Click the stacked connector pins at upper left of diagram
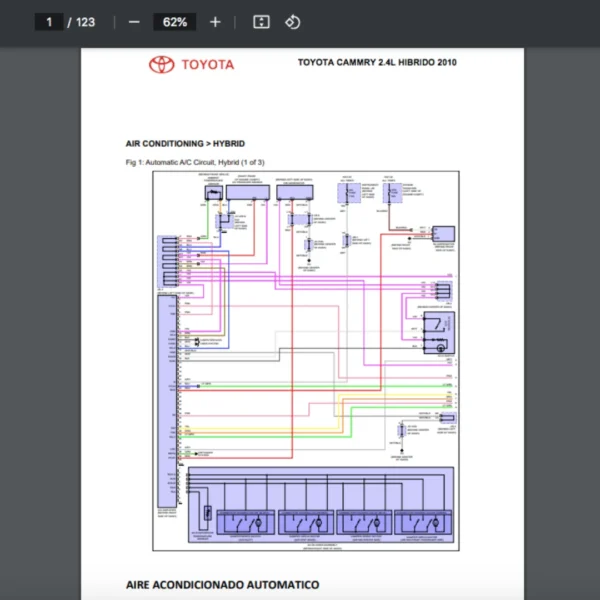Viewport: 600px width, 600px height. click(170, 262)
